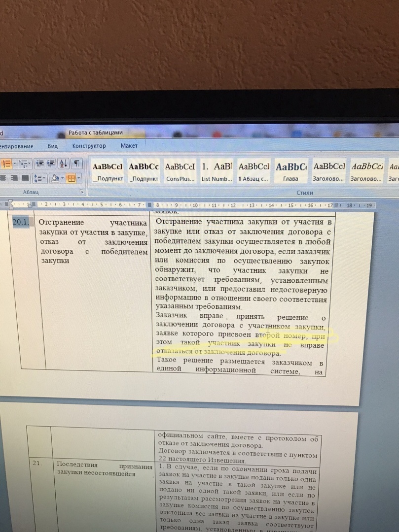Apply the List Numb... style
Screen dimensions: 399x532
pos(217,171)
